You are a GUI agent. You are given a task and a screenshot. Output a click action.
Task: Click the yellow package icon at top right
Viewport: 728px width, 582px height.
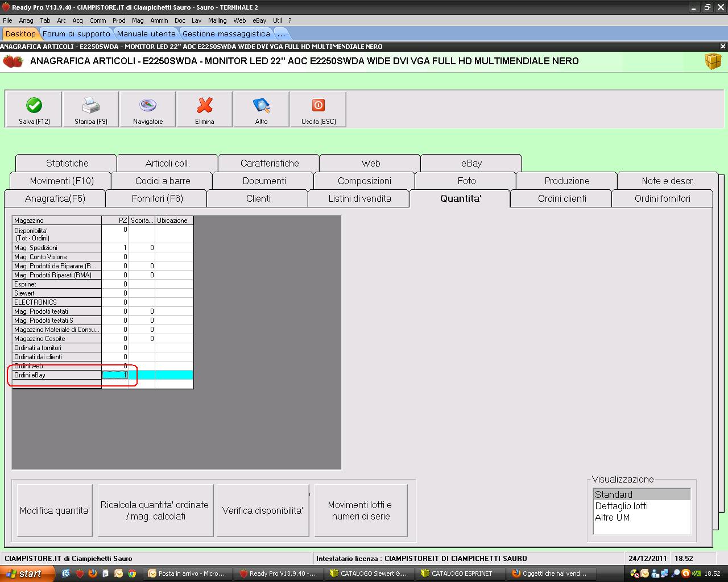[713, 61]
